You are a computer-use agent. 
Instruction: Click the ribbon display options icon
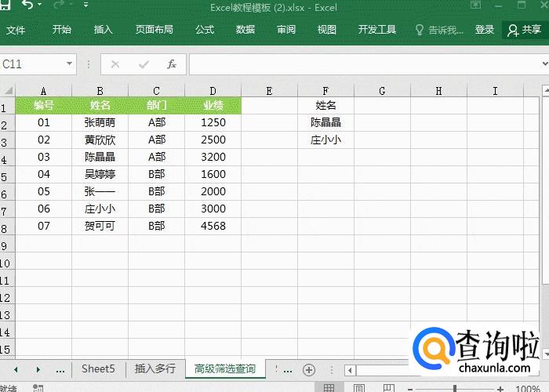point(475,5)
